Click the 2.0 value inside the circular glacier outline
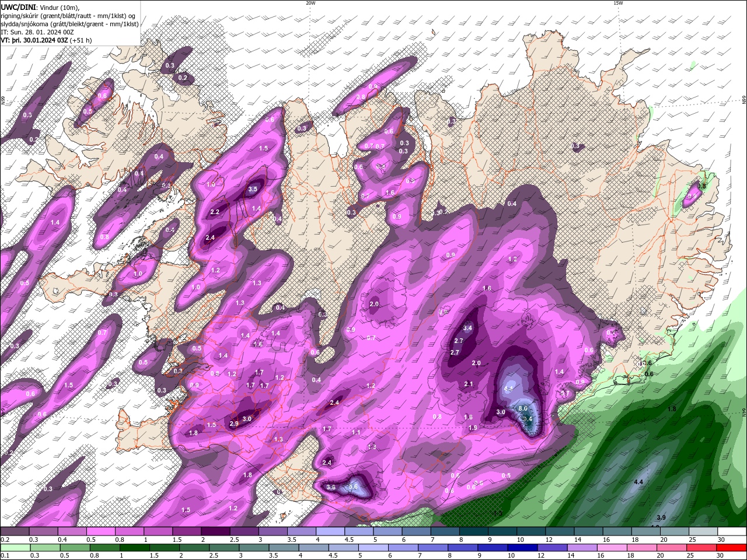Image resolution: width=747 pixels, height=560 pixels. 374,304
